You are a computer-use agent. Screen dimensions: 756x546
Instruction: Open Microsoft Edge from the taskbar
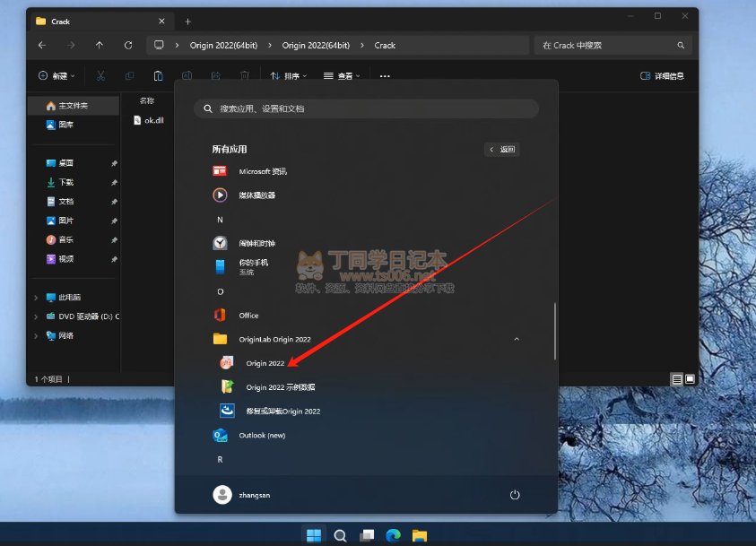[392, 535]
